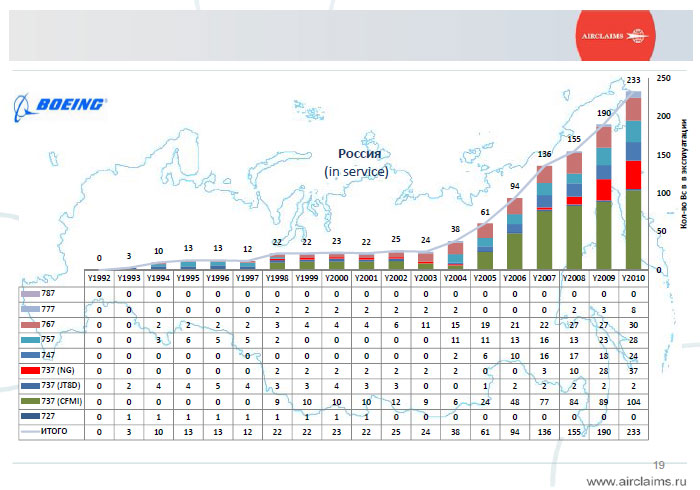Click the 150 axis tick label
Viewport: 700px width, 490px height.
663,155
